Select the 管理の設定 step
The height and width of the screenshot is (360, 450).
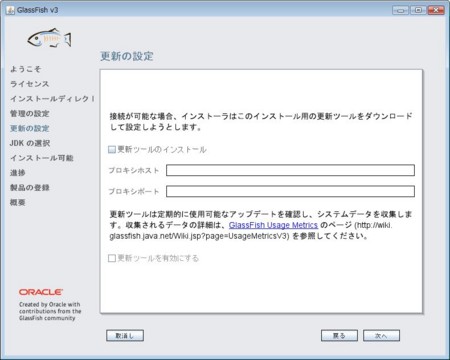click(x=30, y=113)
